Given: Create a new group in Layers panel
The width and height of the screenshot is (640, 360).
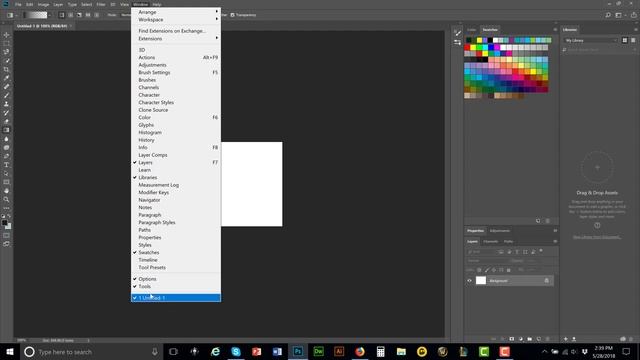Looking at the screenshot, I should click(x=530, y=339).
